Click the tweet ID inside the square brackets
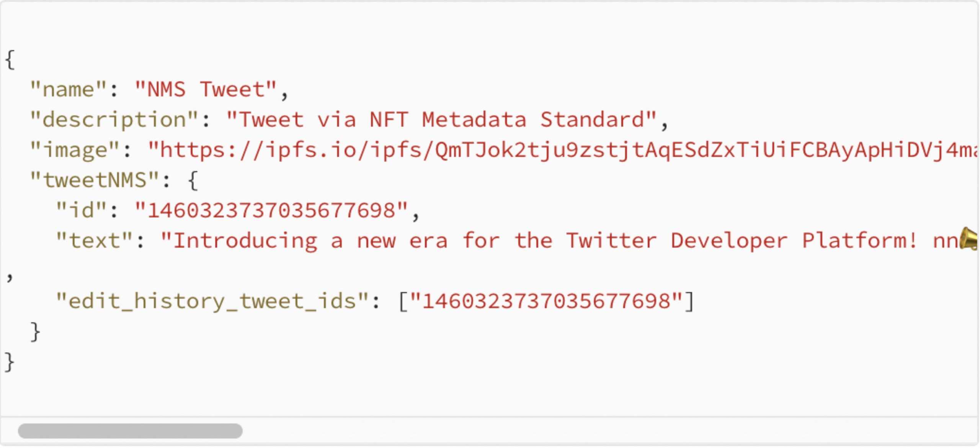Image resolution: width=980 pixels, height=448 pixels. point(546,302)
